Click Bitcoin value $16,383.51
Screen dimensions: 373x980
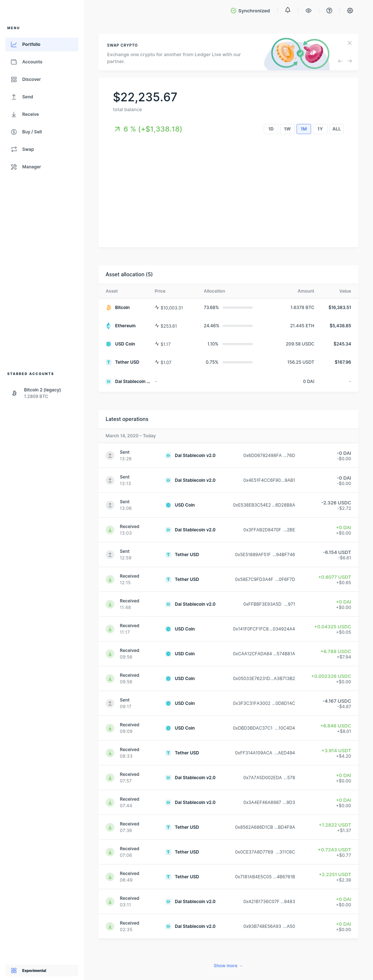[x=339, y=307]
